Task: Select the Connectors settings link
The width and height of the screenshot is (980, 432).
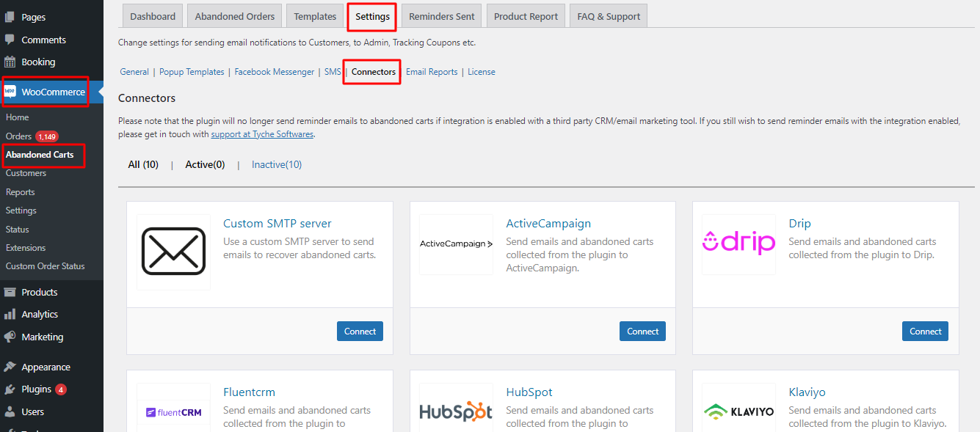Action: pos(374,72)
